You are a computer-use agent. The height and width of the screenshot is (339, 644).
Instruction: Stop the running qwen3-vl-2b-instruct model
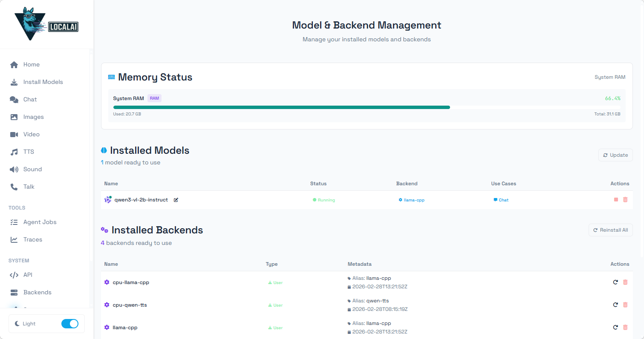(x=616, y=200)
